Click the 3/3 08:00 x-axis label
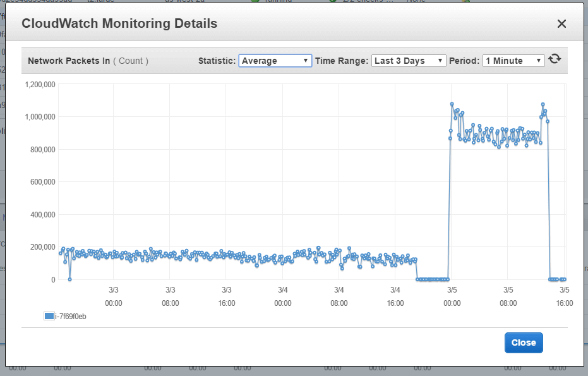 pos(171,296)
